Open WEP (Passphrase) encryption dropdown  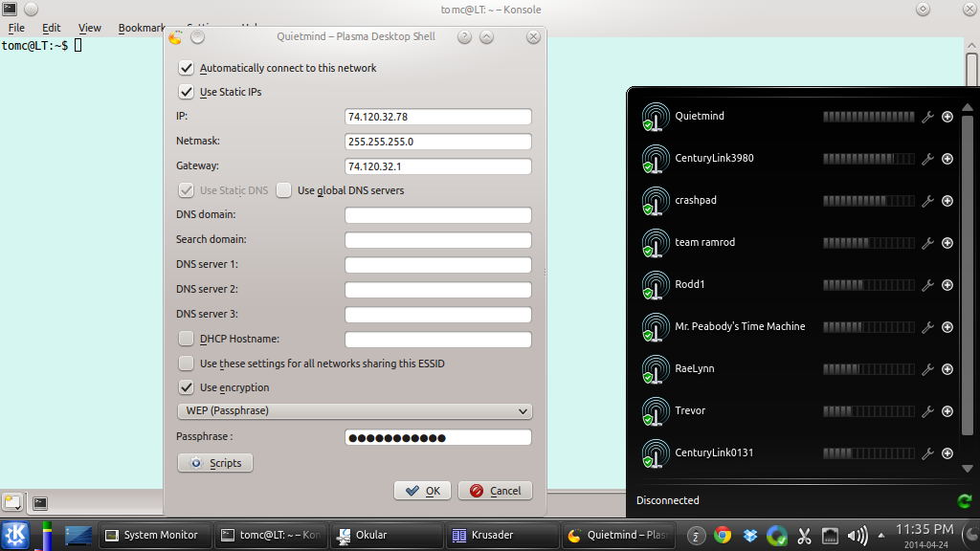(354, 411)
